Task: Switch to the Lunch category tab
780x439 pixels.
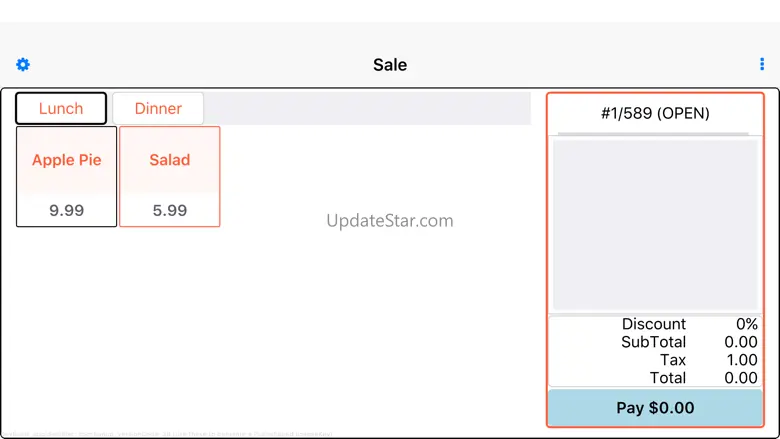Action: pos(61,108)
